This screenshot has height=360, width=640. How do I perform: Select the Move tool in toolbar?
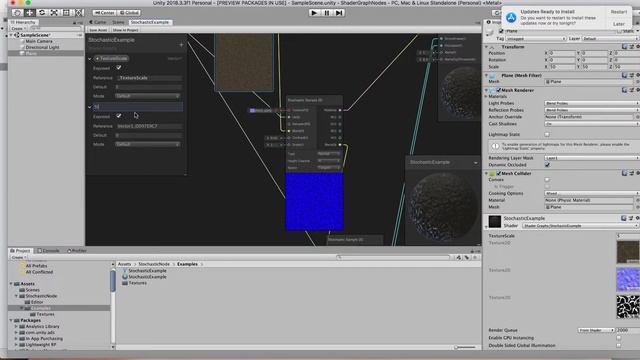click(29, 13)
